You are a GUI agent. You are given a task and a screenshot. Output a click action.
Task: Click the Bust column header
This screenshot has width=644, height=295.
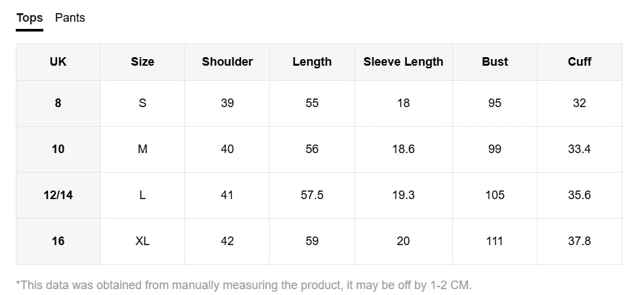[x=495, y=62]
